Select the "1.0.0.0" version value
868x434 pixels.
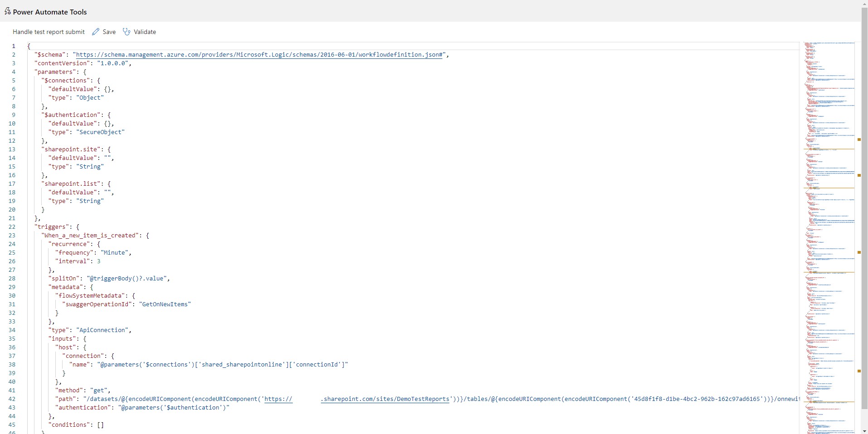[112, 63]
